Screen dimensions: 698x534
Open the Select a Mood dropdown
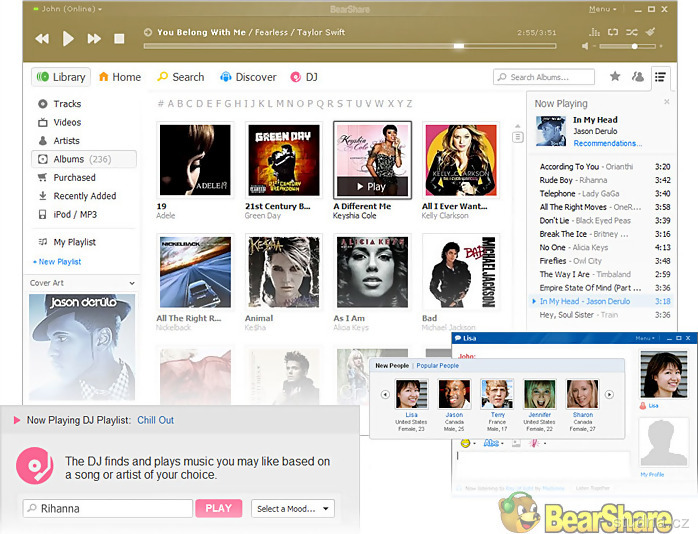[292, 508]
